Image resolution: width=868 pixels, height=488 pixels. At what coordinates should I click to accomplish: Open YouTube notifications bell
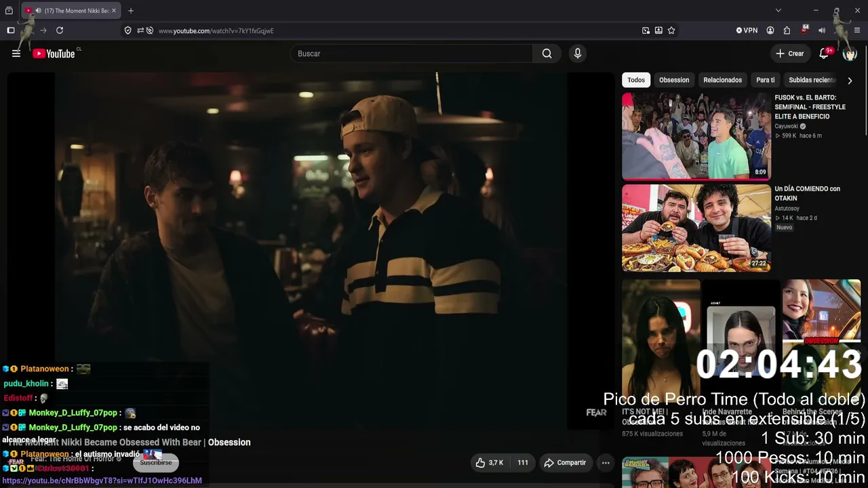pos(824,54)
